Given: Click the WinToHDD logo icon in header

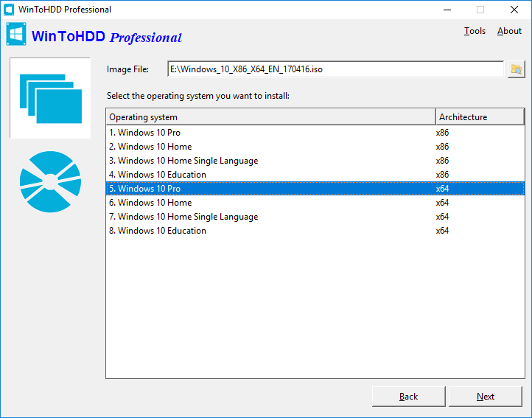Looking at the screenshot, I should pos(16,35).
